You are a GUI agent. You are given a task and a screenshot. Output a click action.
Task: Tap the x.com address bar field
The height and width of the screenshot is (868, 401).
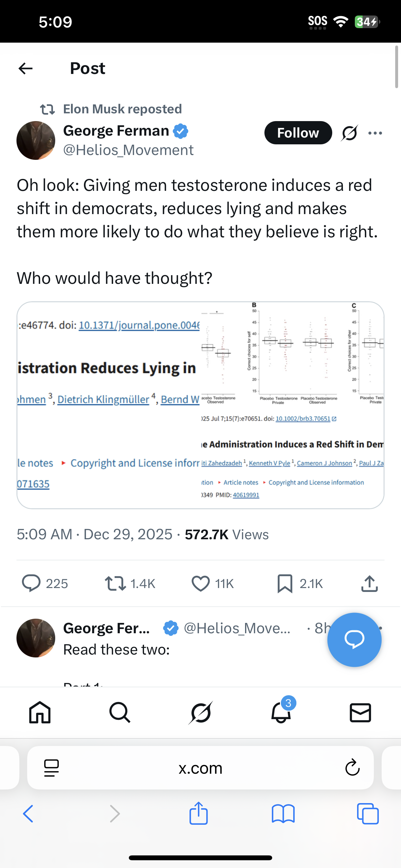pyautogui.click(x=200, y=768)
